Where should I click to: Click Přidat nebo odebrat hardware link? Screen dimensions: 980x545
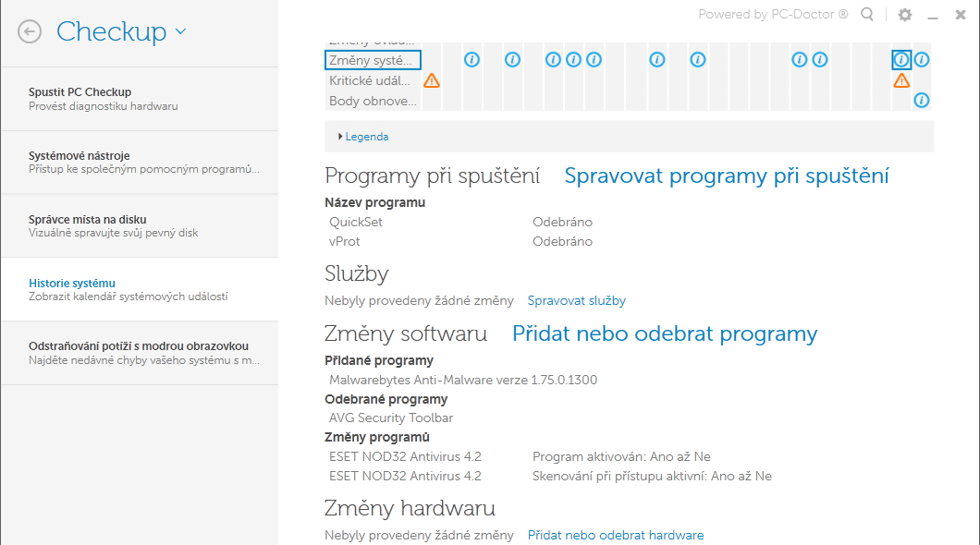[616, 535]
